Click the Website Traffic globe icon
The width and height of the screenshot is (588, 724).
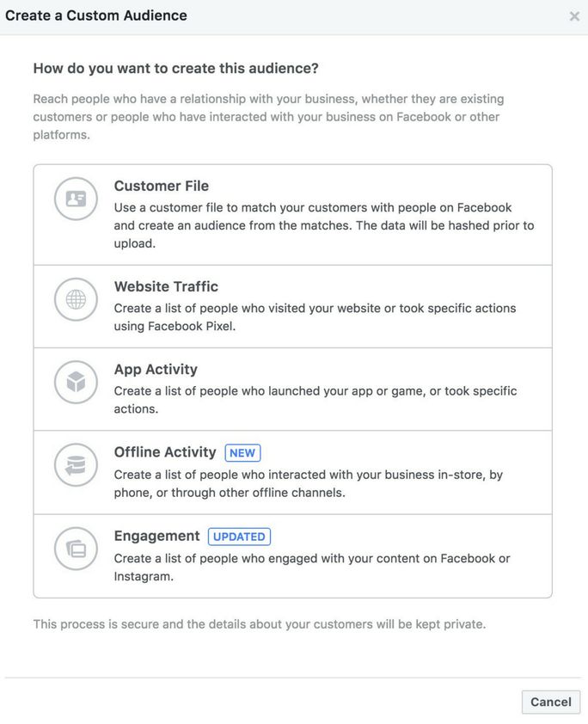pyautogui.click(x=76, y=299)
